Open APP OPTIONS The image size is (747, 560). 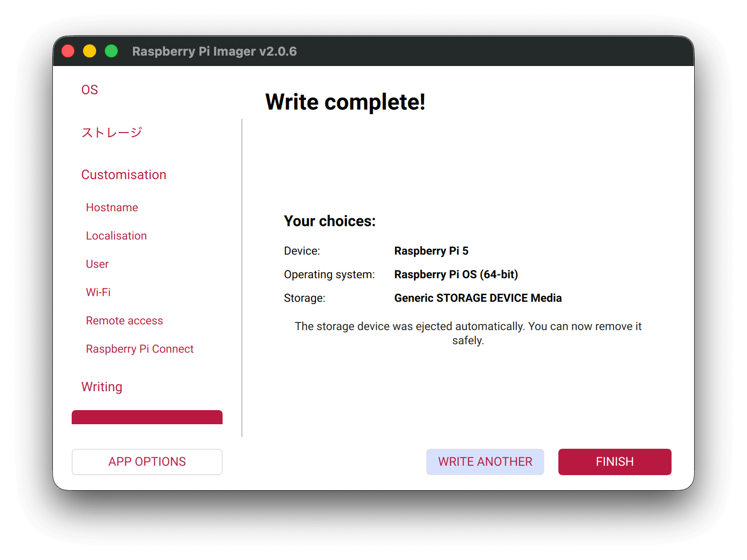coord(147,462)
